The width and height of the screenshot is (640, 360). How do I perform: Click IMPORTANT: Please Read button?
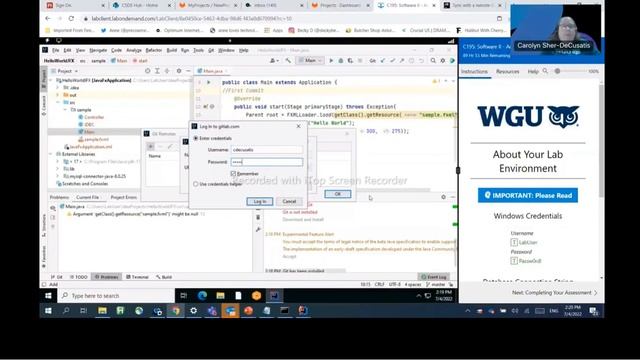click(528, 196)
